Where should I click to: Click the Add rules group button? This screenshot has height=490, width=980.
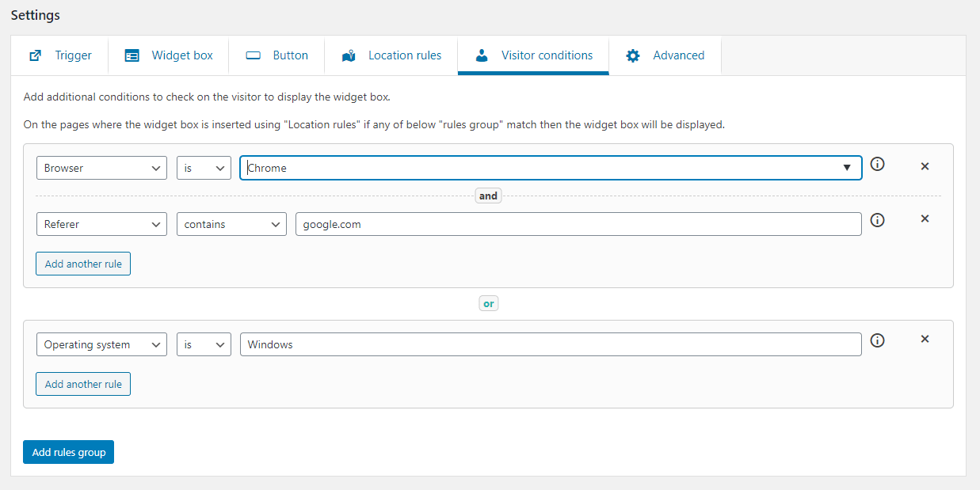[69, 452]
